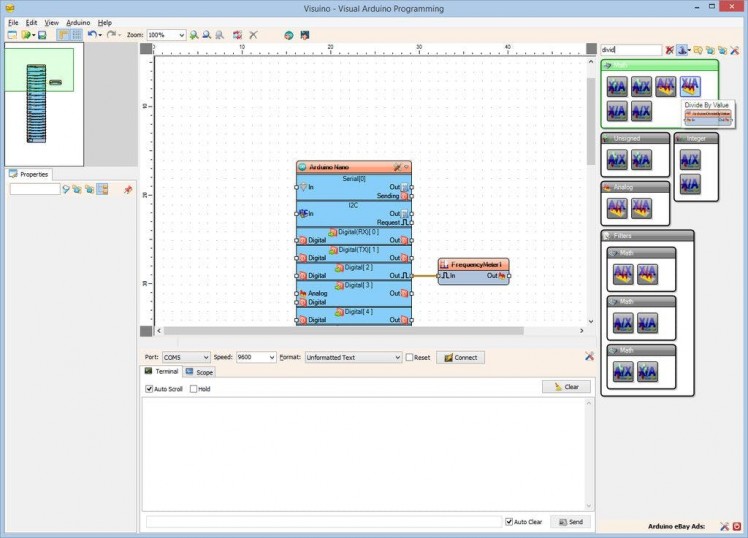Viewport: 748px width, 538px height.
Task: Switch to the Scope tab
Action: (199, 372)
